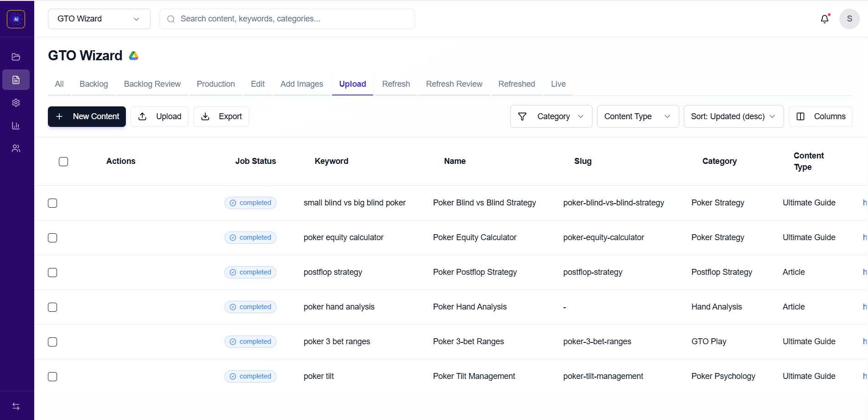This screenshot has height=420, width=868.
Task: Tick the checkbox for poker tilt row
Action: point(52,377)
